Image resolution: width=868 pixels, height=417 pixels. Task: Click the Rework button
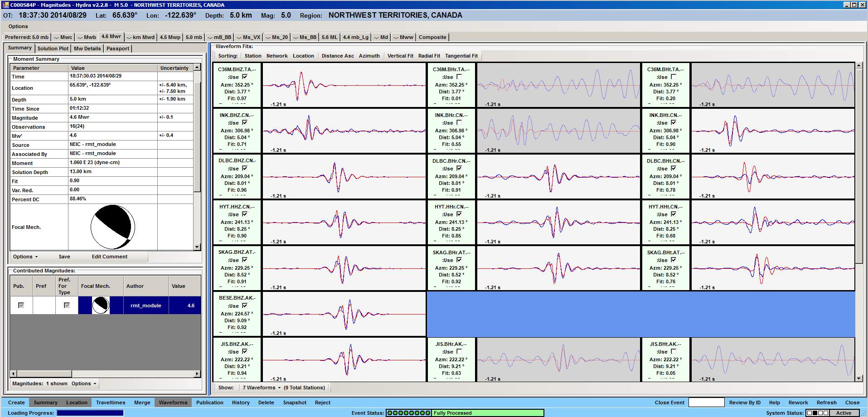[798, 402]
